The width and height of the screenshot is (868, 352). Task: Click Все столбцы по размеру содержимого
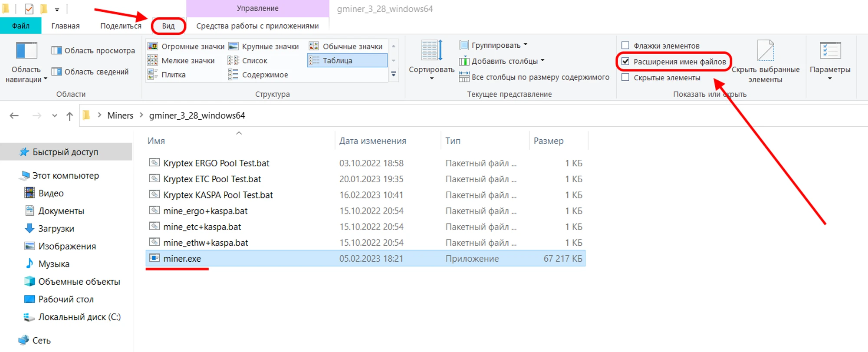click(x=535, y=77)
